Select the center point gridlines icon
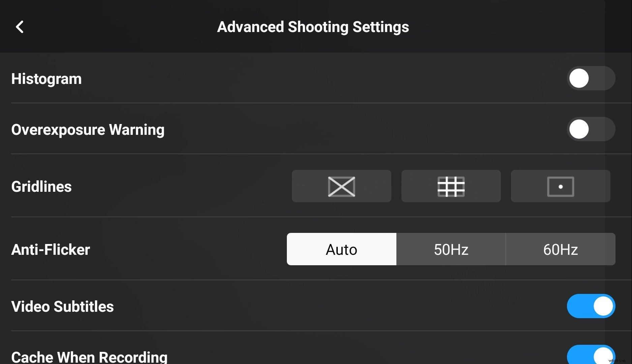632x364 pixels. tap(560, 186)
